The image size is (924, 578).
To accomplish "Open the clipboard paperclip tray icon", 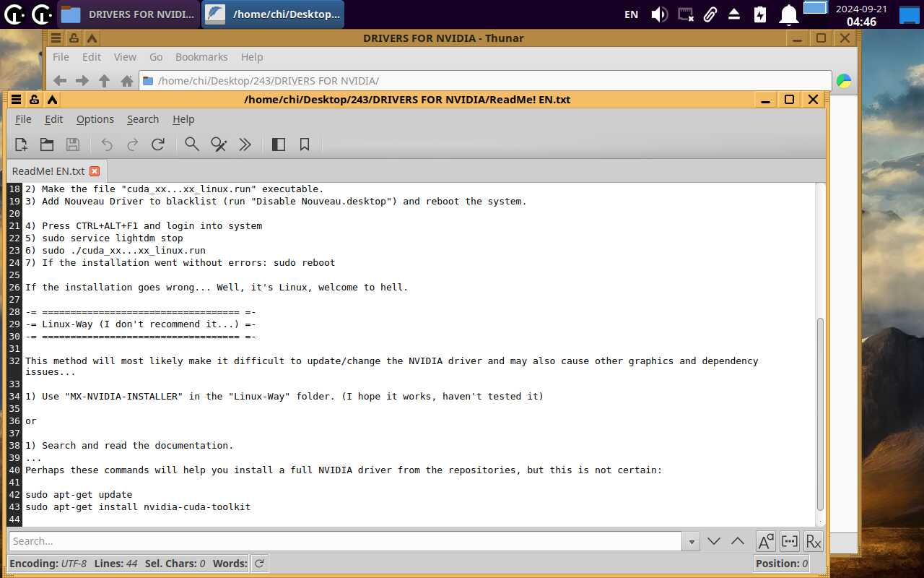I will [x=710, y=14].
